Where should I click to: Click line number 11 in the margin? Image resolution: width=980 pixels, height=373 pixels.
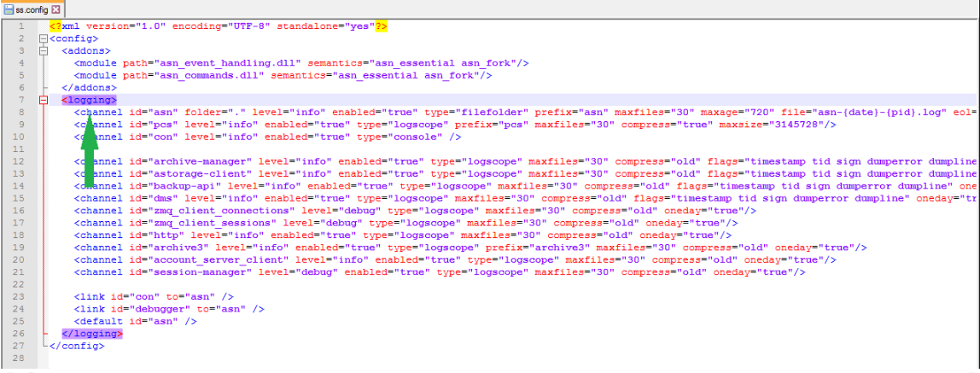coord(19,149)
